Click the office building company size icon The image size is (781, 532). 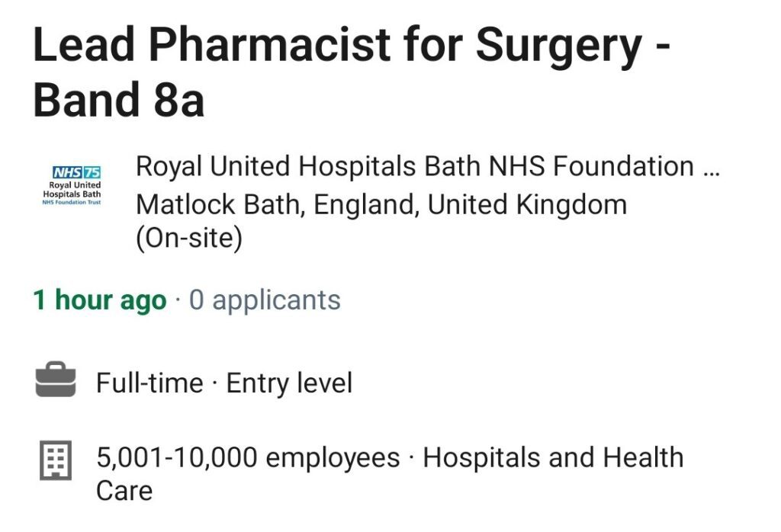coord(56,460)
